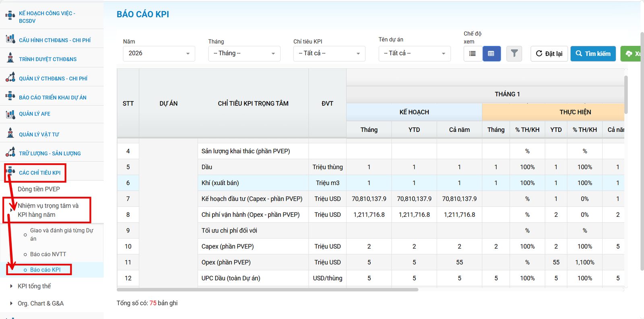The width and height of the screenshot is (644, 319).
Task: Click the TRỮ LƯỢNG - SẢN LƯỢNG icon
Action: click(x=10, y=152)
